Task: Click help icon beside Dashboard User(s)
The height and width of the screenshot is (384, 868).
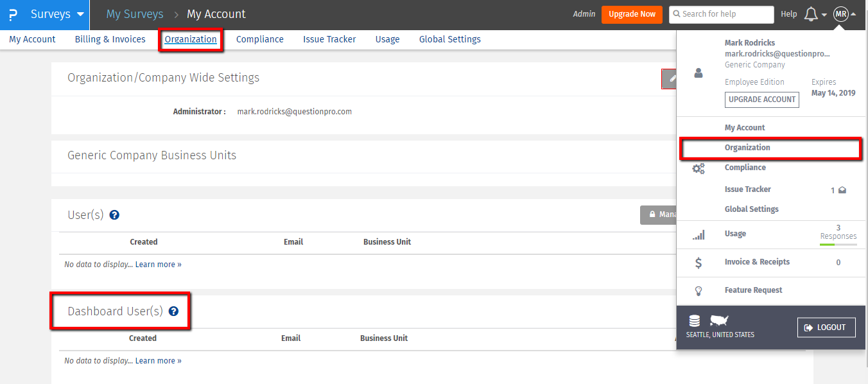Action: (173, 311)
